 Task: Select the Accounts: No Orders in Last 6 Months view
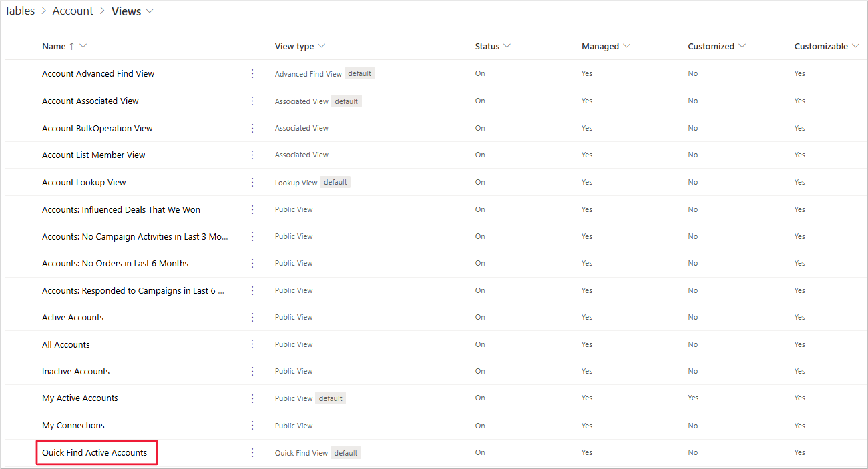click(115, 263)
